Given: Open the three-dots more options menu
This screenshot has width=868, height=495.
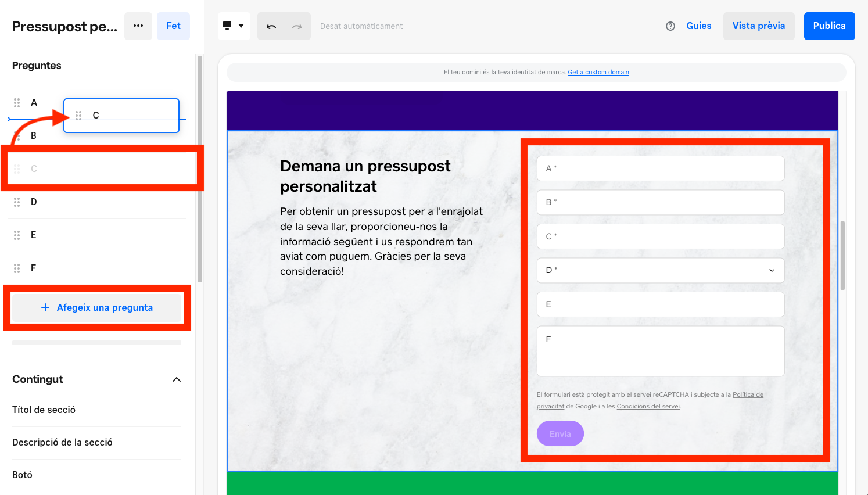Looking at the screenshot, I should click(138, 26).
